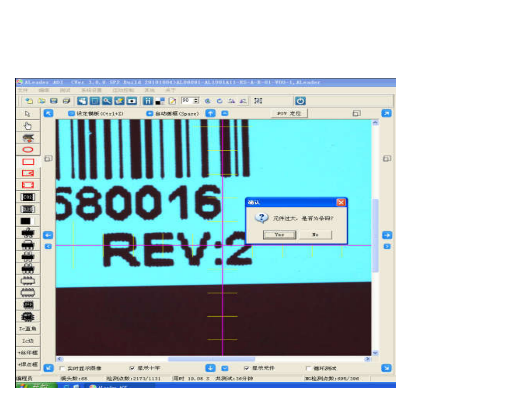The image size is (532, 399).
Task: Open the 编辑 menu
Action: [44, 90]
